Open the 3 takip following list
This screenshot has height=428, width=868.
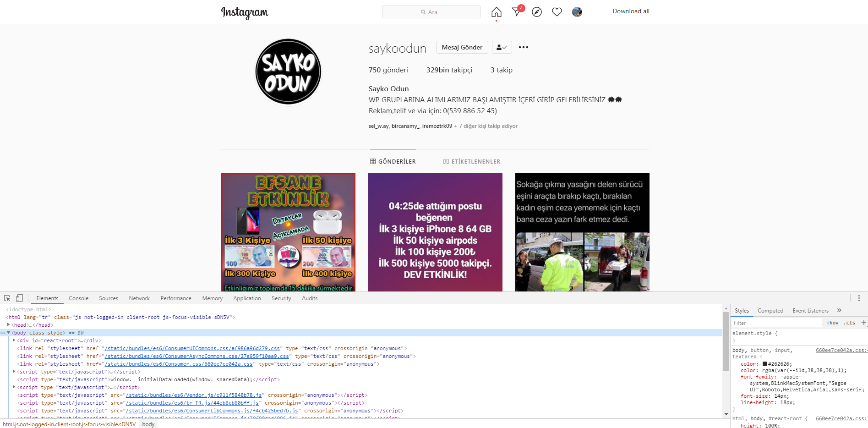(502, 70)
